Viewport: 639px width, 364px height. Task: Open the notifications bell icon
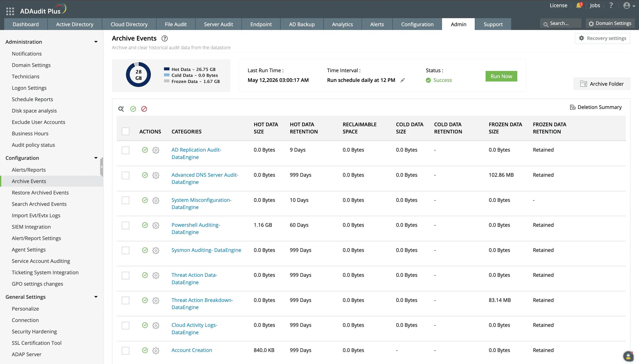tap(579, 5)
